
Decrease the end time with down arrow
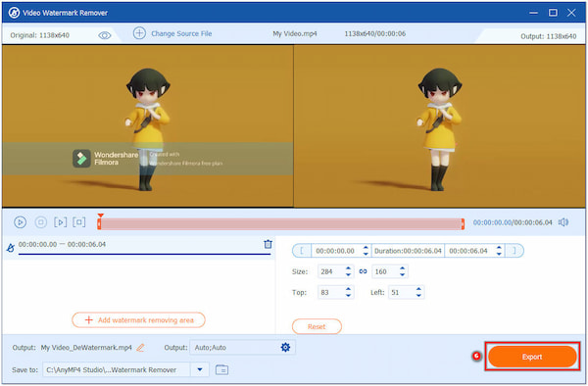coord(499,254)
